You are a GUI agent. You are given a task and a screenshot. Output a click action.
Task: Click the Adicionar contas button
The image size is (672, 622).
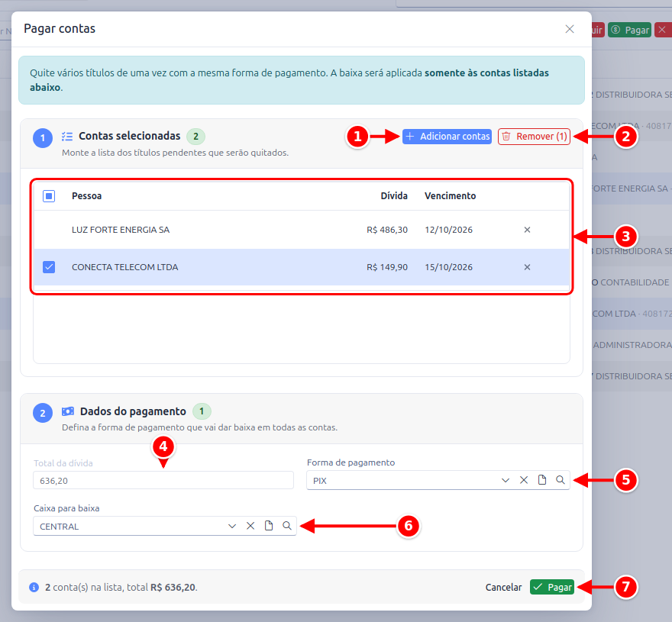click(447, 136)
